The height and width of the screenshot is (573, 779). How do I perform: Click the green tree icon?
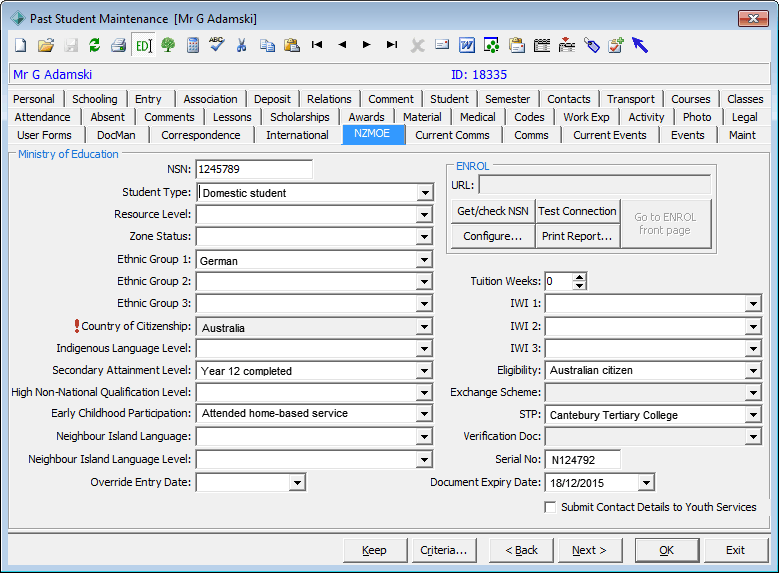(168, 45)
